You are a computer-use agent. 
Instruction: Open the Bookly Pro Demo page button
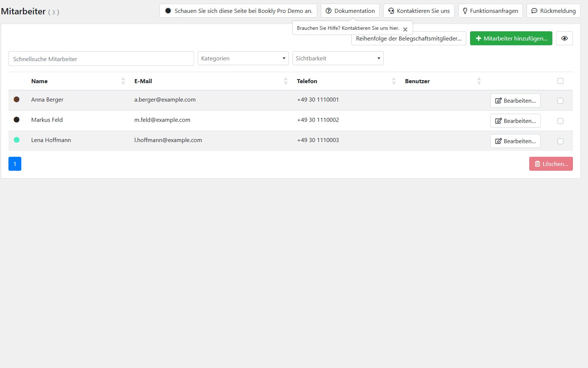point(238,11)
